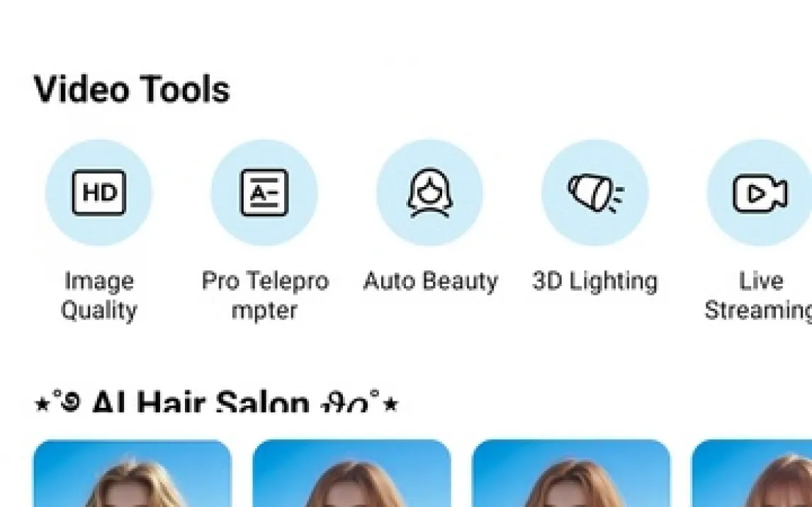Select the Auto Beauty face icon
The width and height of the screenshot is (812, 507).
tap(429, 193)
